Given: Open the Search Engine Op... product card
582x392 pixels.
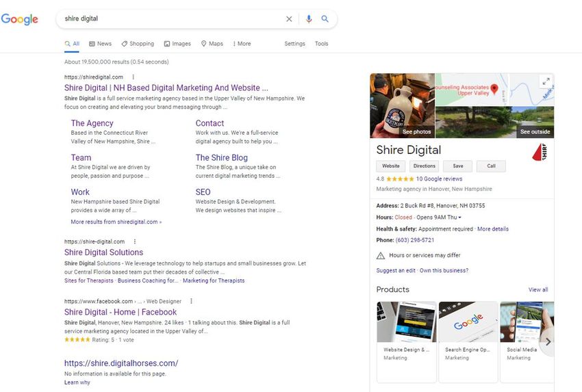Looking at the screenshot, I should pyautogui.click(x=468, y=341).
